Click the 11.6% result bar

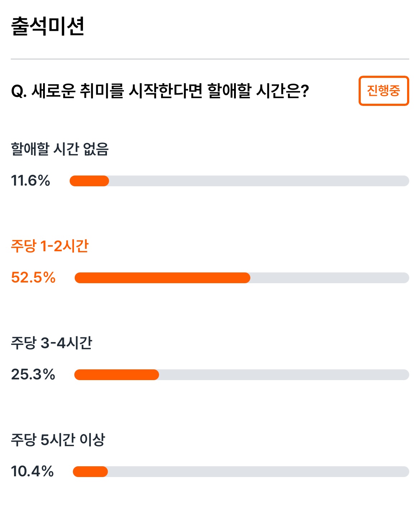239,181
